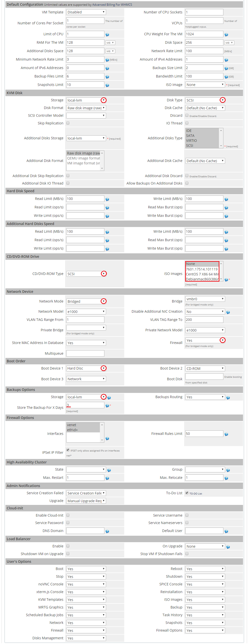Click help icon for Backup Files Limit
The width and height of the screenshot is (248, 644).
click(x=107, y=77)
